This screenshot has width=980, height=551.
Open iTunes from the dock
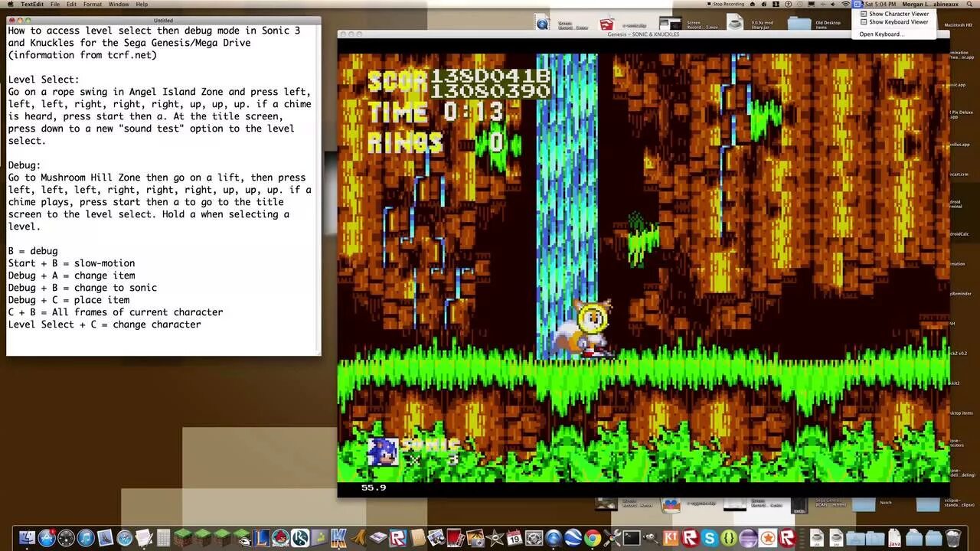86,537
